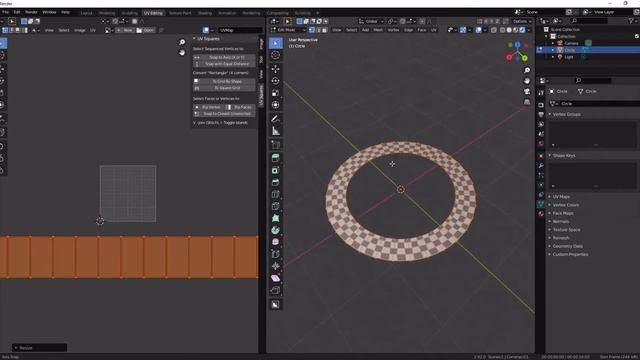The height and width of the screenshot is (360, 640).
Task: Open Mesh menu in 3D viewport header
Action: point(378,30)
